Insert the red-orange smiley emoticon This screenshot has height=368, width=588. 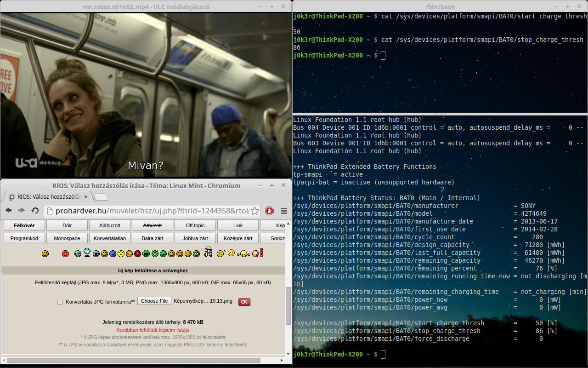click(65, 253)
